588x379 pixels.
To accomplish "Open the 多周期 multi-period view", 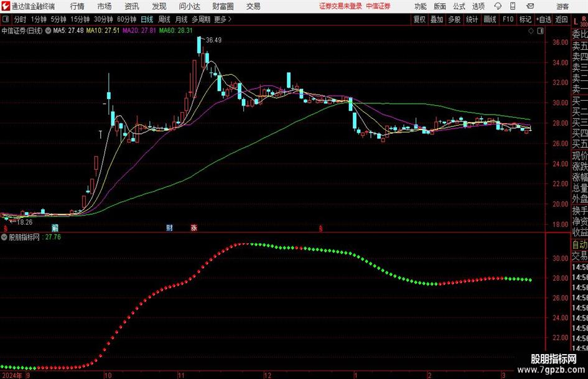I will 201,19.
